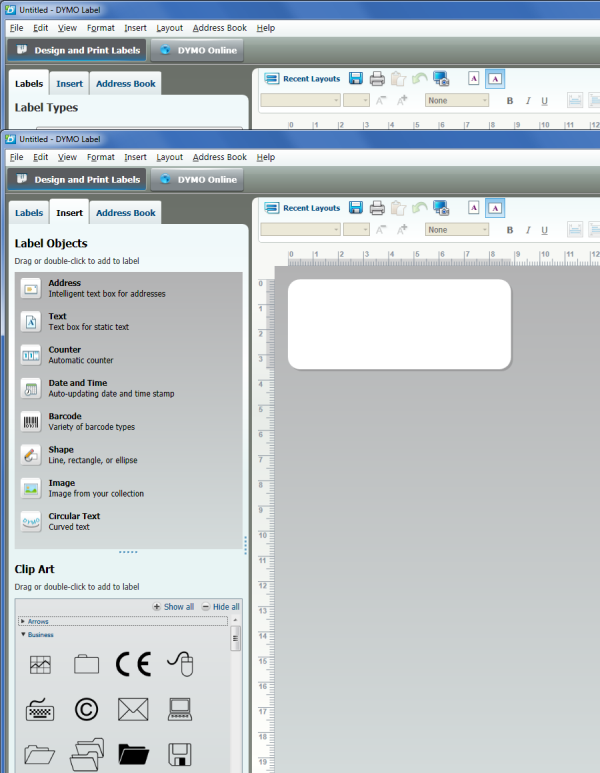600x773 pixels.
Task: Select portrait orientation icon in front window
Action: click(473, 208)
